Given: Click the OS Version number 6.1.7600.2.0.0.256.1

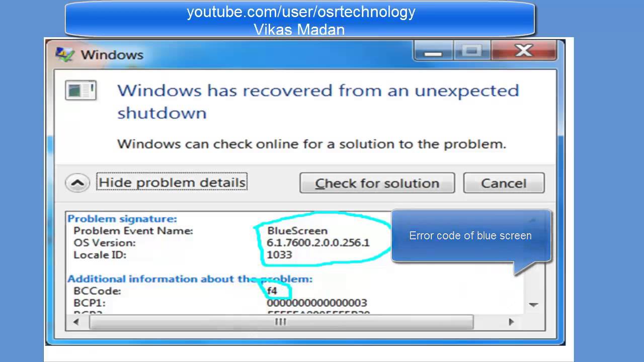Looking at the screenshot, I should point(318,243).
